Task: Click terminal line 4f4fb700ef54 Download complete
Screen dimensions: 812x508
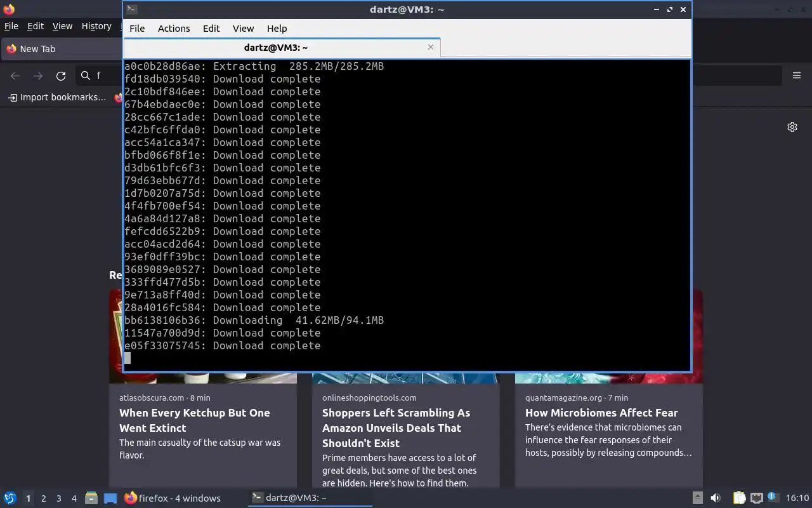Action: [222, 206]
